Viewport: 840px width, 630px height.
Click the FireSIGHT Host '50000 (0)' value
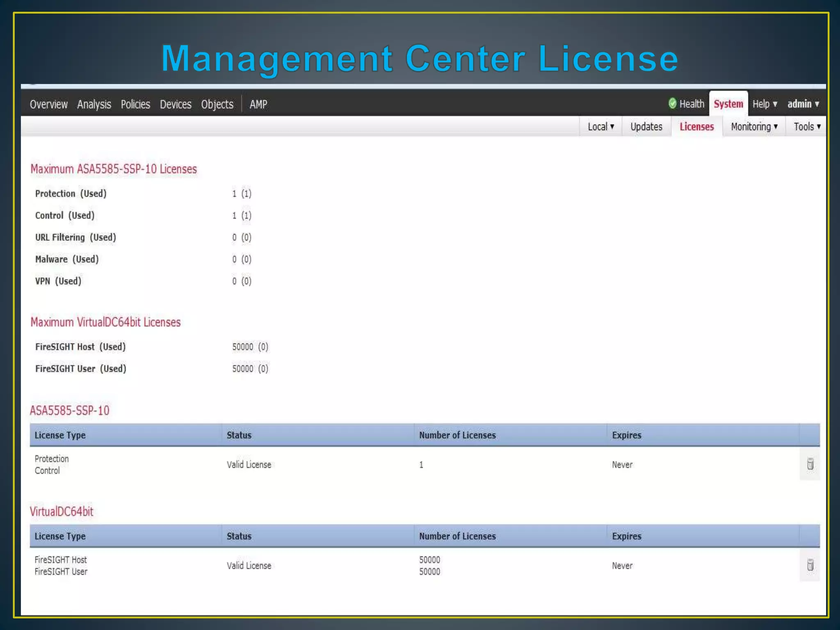pyautogui.click(x=250, y=347)
